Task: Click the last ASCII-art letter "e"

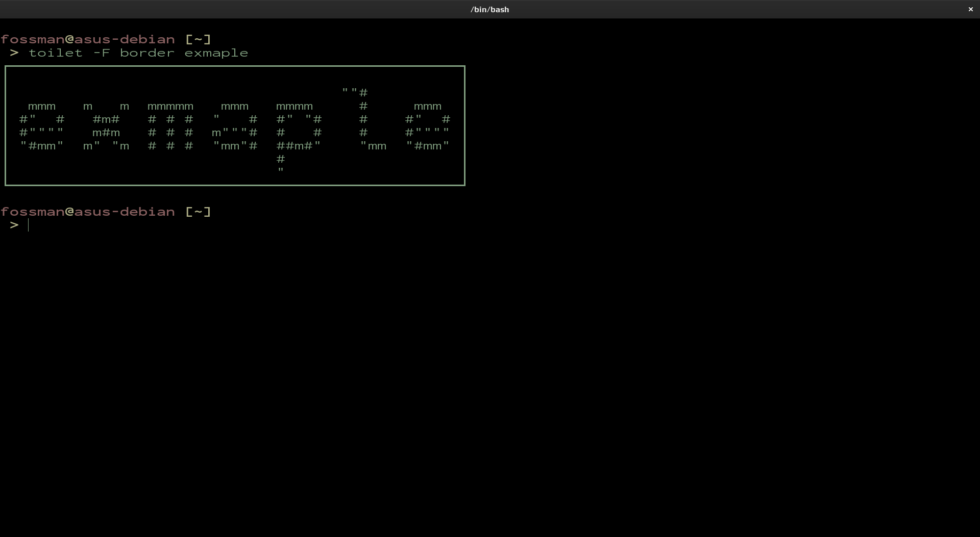Action: click(x=428, y=126)
